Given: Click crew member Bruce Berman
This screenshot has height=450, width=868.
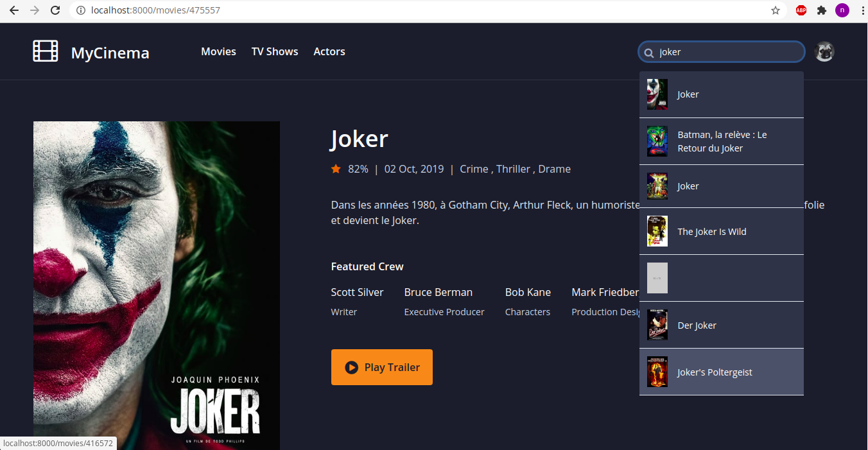Looking at the screenshot, I should pyautogui.click(x=438, y=292).
